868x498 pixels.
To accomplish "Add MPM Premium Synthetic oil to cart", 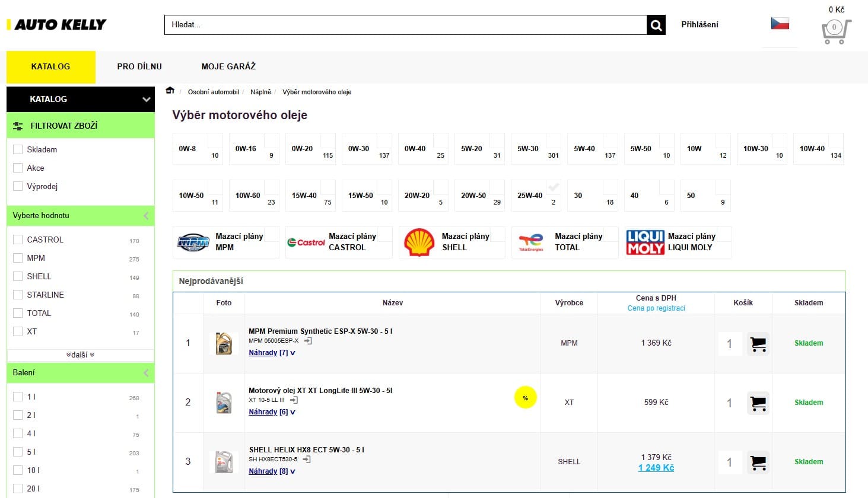I will 758,344.
